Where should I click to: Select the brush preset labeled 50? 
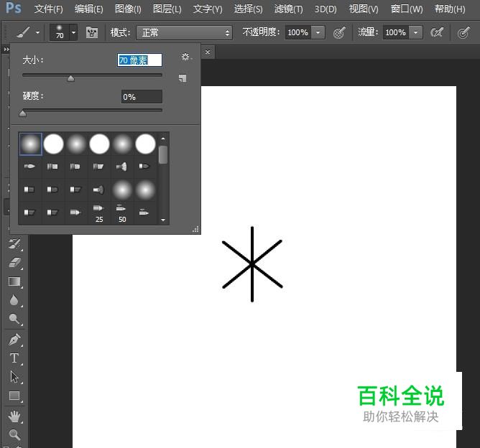pos(122,213)
